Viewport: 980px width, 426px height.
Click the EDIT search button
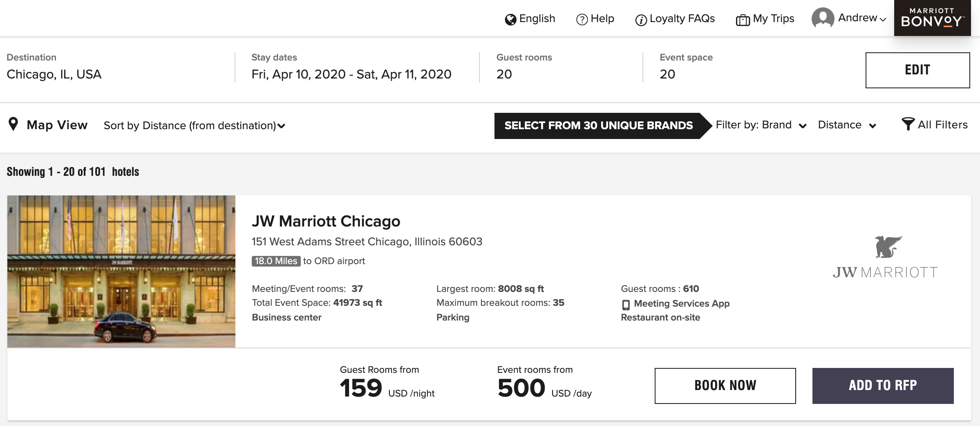click(x=917, y=70)
